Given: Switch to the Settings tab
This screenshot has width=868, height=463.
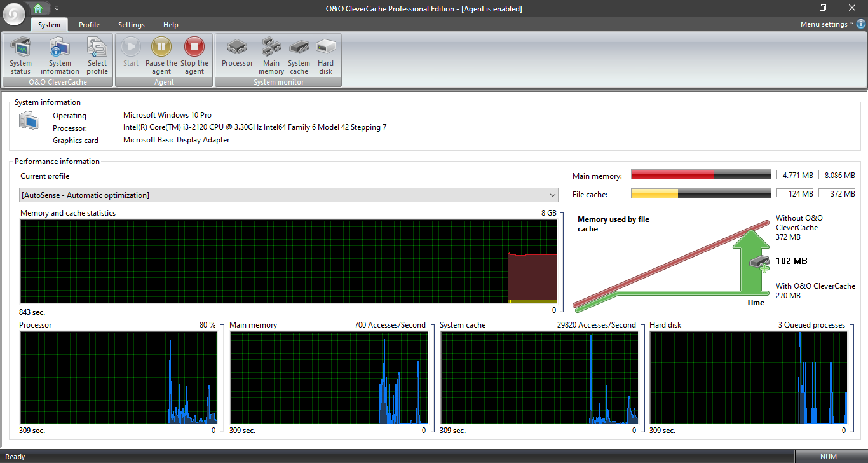Looking at the screenshot, I should coord(132,25).
